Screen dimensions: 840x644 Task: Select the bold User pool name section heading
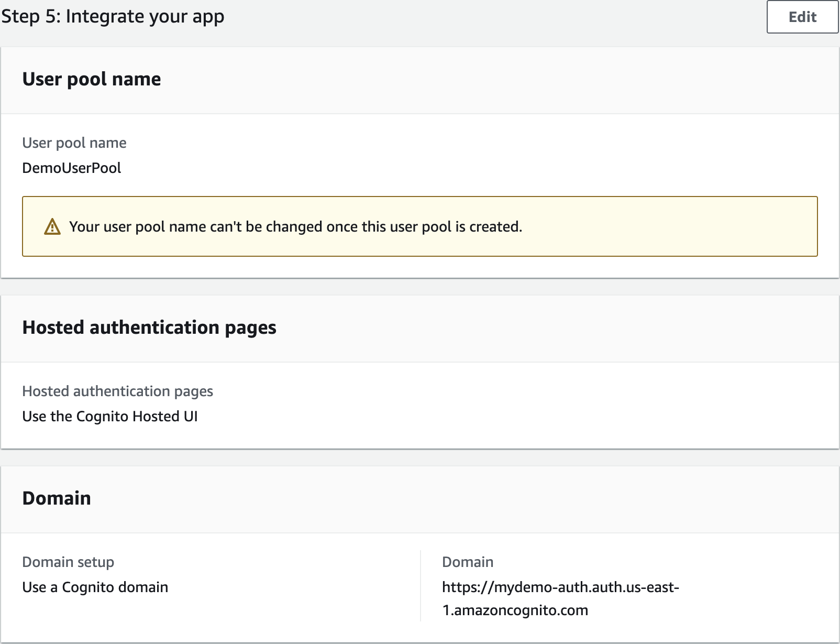[92, 79]
